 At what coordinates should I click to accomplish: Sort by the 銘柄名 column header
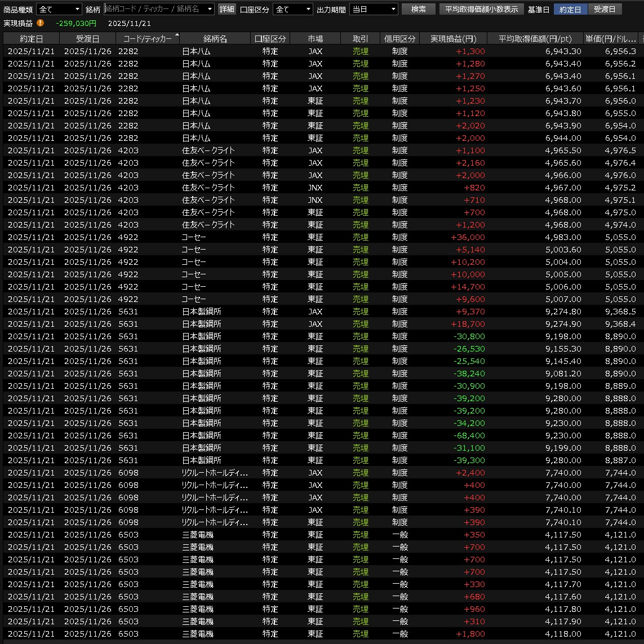[x=215, y=38]
